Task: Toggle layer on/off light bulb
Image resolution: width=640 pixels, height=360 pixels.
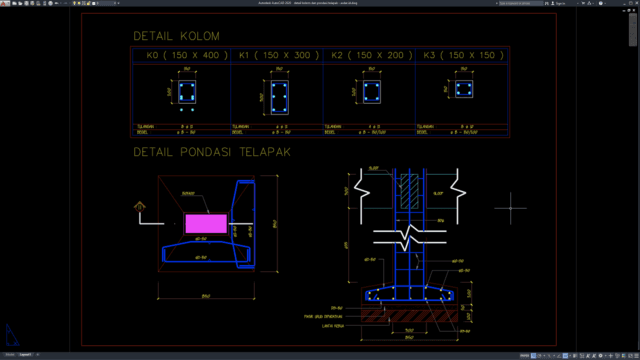Action: [74, 3]
